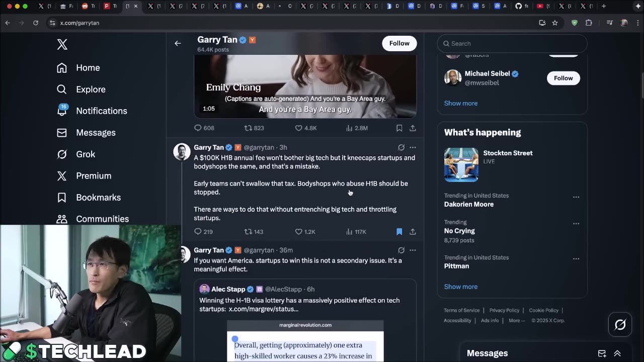The height and width of the screenshot is (362, 644).
Task: Open Stockton Street live event
Action: [x=512, y=164]
